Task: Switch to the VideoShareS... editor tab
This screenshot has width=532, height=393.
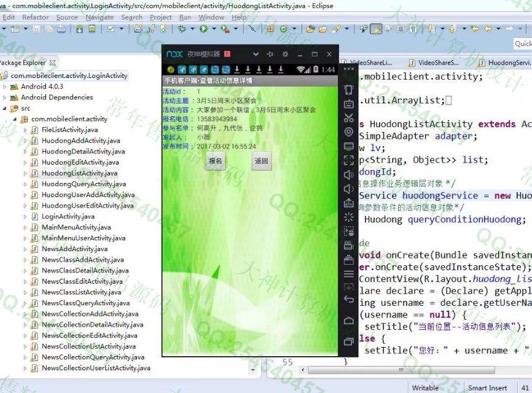Action: (434, 63)
